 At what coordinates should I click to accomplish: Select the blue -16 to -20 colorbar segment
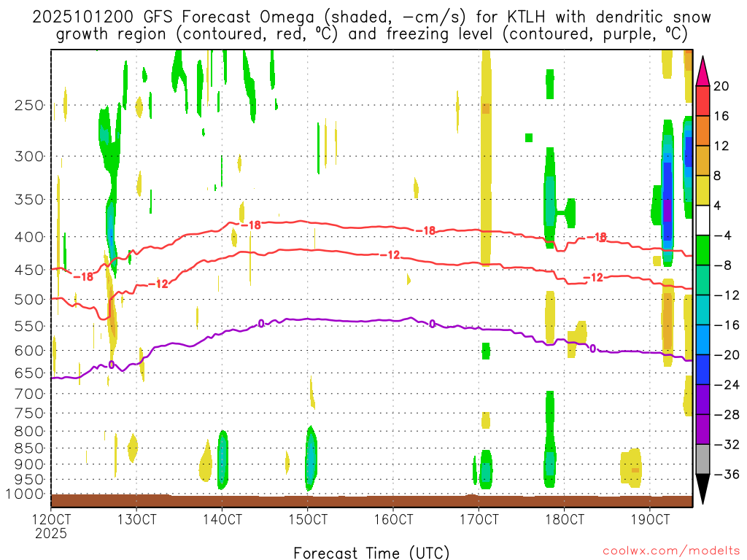click(x=703, y=340)
